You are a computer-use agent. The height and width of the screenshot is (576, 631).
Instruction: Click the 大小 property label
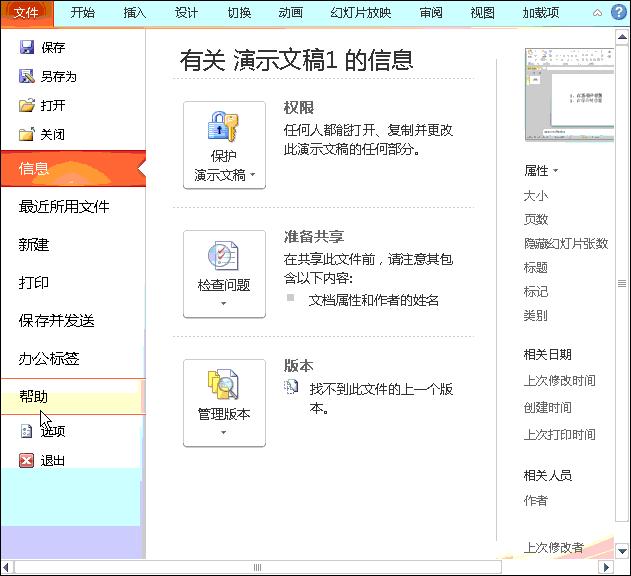(536, 196)
